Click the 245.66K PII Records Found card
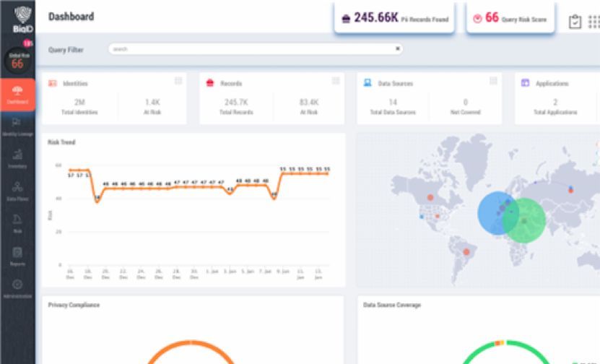 tap(394, 17)
